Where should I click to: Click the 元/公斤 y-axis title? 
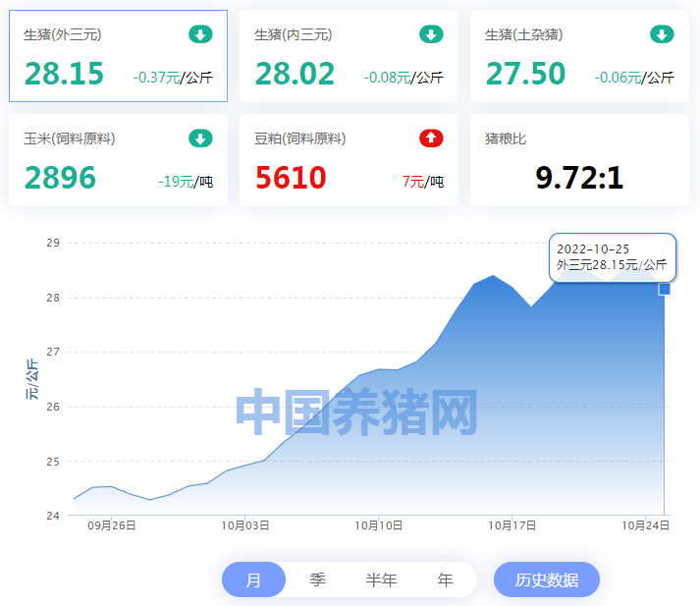click(x=32, y=379)
